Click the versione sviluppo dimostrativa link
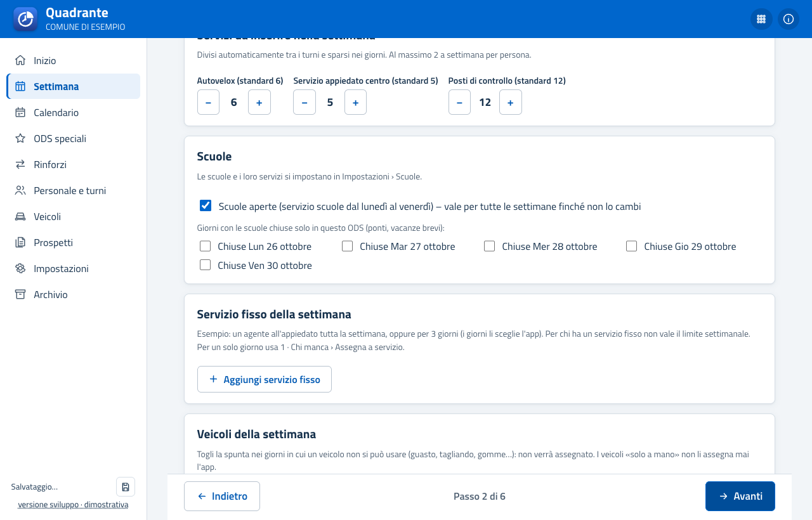The image size is (812, 520). (x=73, y=505)
